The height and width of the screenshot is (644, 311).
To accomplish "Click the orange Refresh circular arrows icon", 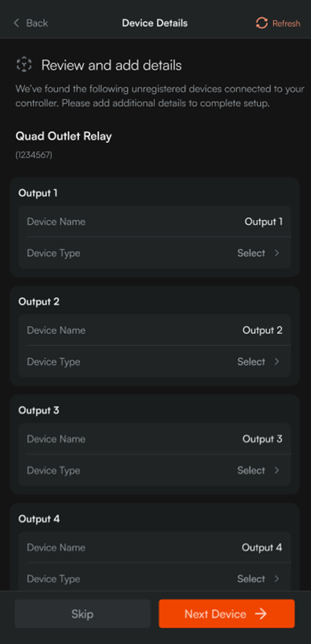I will coord(262,23).
